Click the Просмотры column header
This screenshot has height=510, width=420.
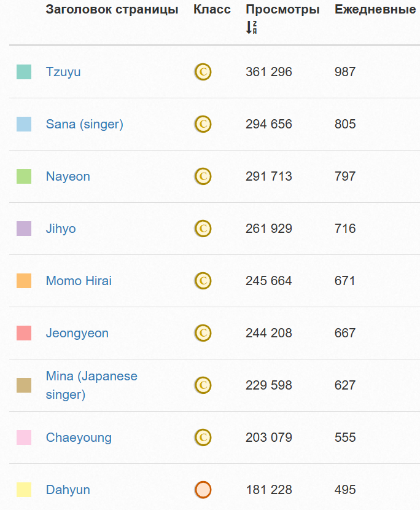[x=282, y=9]
